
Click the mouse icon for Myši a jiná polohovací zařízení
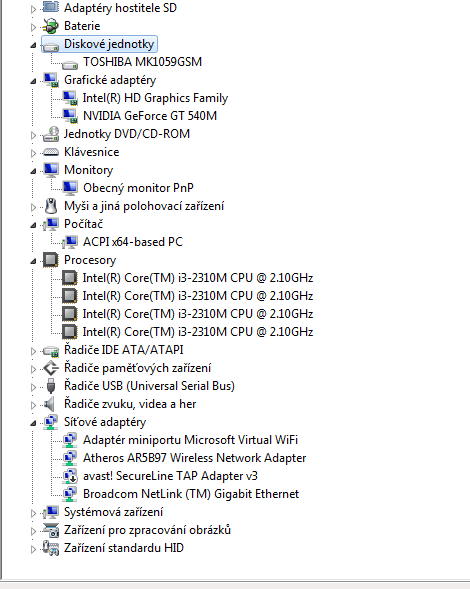point(51,206)
